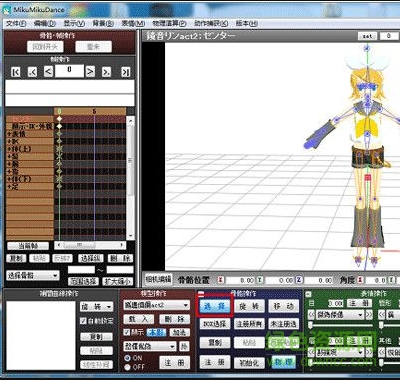This screenshot has height=380, width=400.
Task: Open the 旋转 dropdown in interpolation panel
Action: (97, 306)
